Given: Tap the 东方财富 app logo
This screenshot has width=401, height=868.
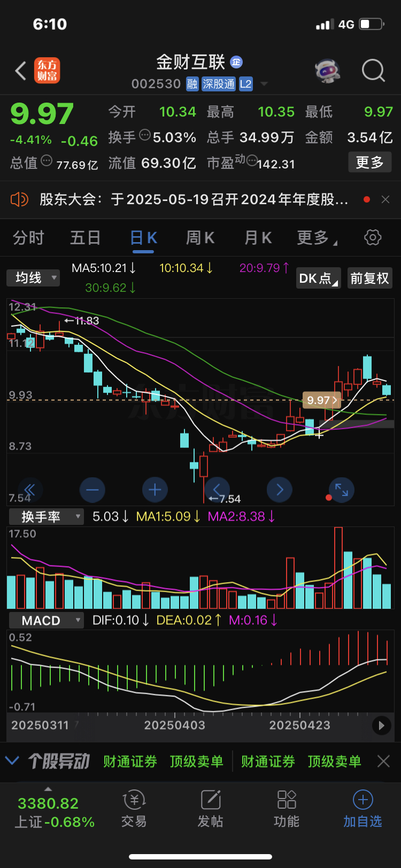Looking at the screenshot, I should tap(47, 71).
